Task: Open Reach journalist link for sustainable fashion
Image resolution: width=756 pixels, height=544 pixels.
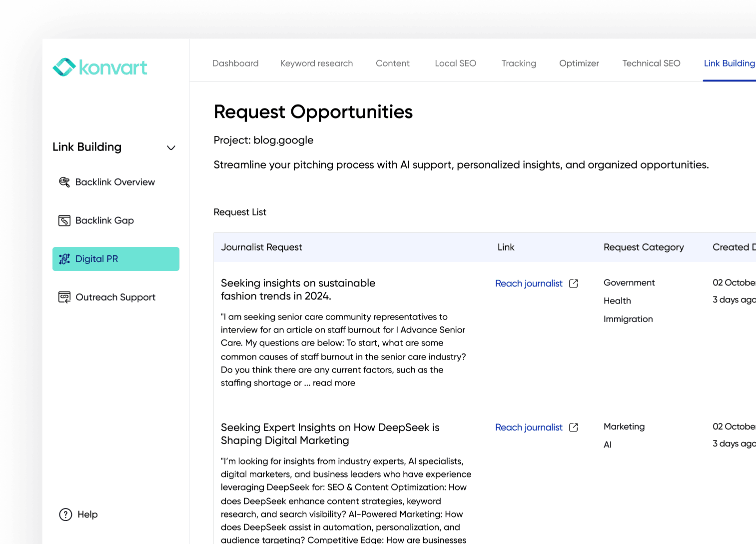Action: tap(529, 283)
